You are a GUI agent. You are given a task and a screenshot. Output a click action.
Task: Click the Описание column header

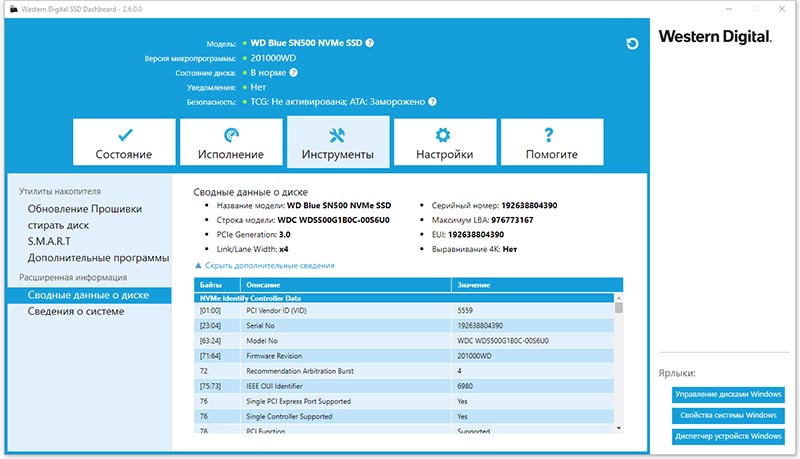tap(345, 285)
